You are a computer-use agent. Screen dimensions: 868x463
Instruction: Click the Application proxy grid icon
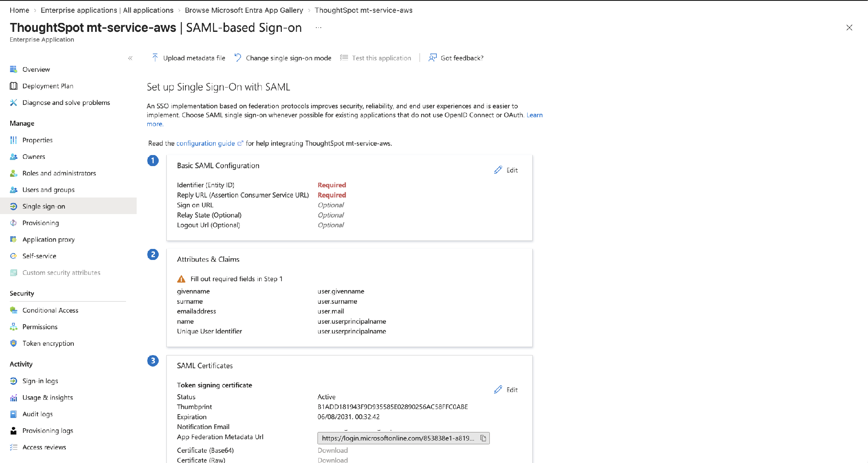[14, 239]
